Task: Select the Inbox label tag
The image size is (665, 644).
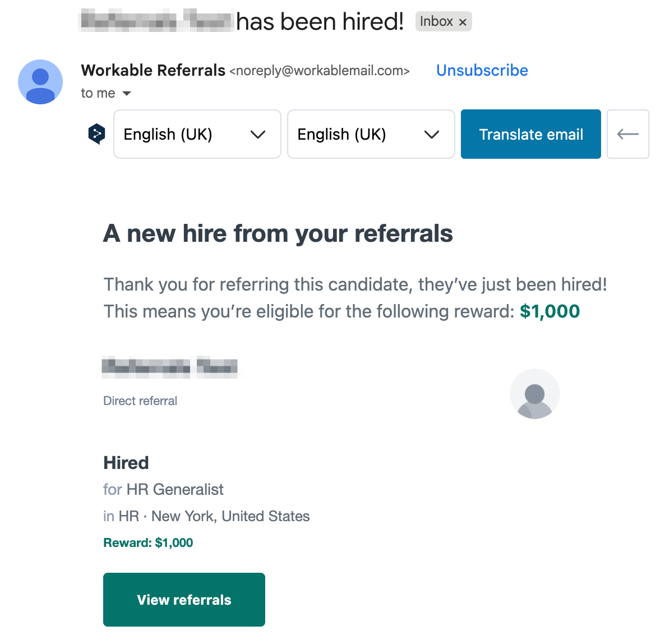Action: [436, 22]
